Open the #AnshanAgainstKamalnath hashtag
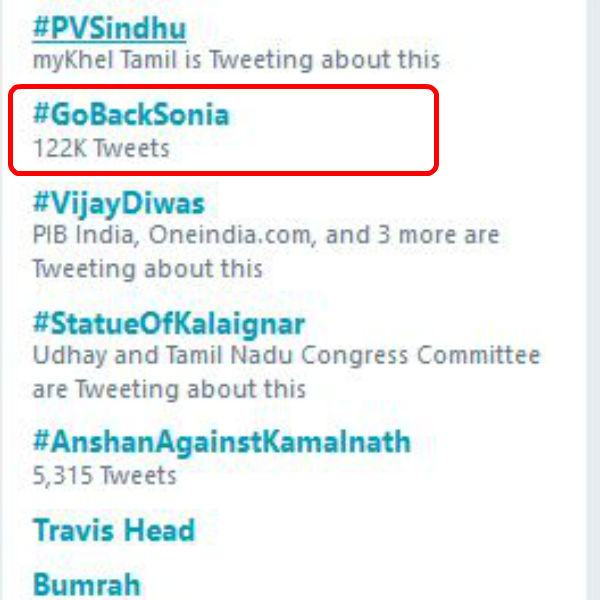 click(x=221, y=441)
